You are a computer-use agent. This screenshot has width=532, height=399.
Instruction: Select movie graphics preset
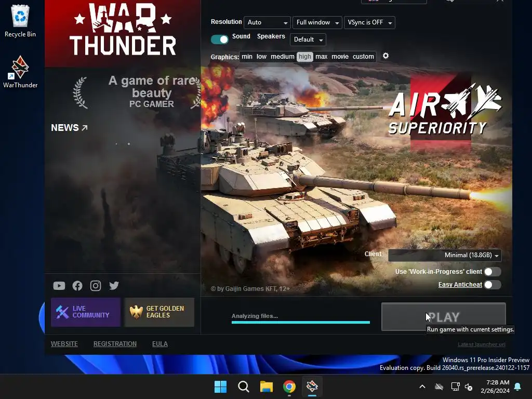pyautogui.click(x=340, y=57)
